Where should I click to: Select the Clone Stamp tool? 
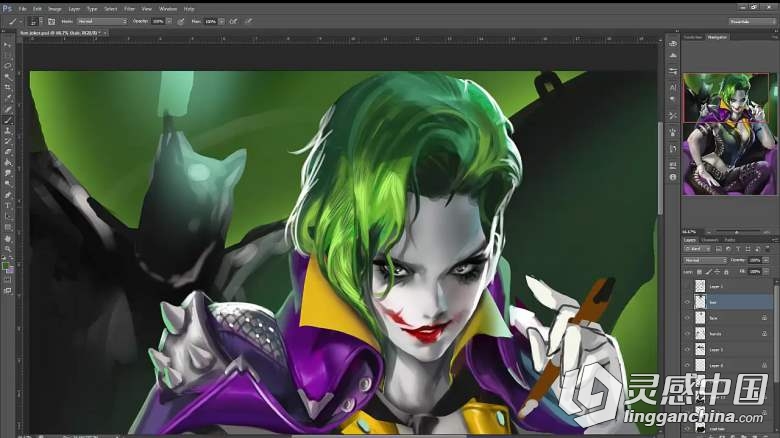[x=7, y=130]
